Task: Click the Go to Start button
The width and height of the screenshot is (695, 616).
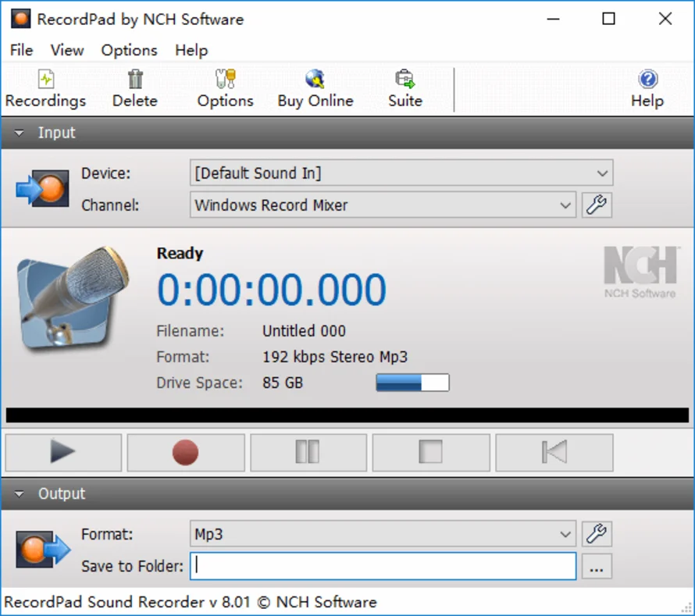Action: click(554, 453)
